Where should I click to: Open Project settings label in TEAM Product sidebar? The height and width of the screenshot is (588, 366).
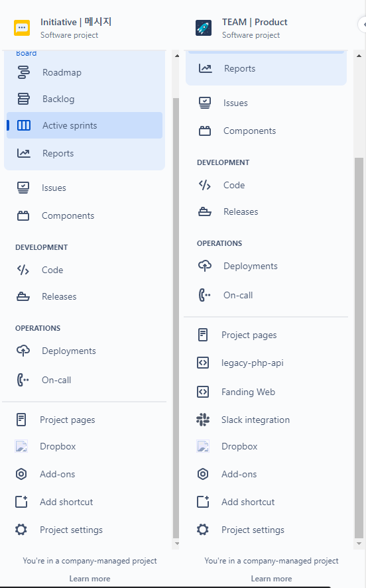click(x=253, y=530)
